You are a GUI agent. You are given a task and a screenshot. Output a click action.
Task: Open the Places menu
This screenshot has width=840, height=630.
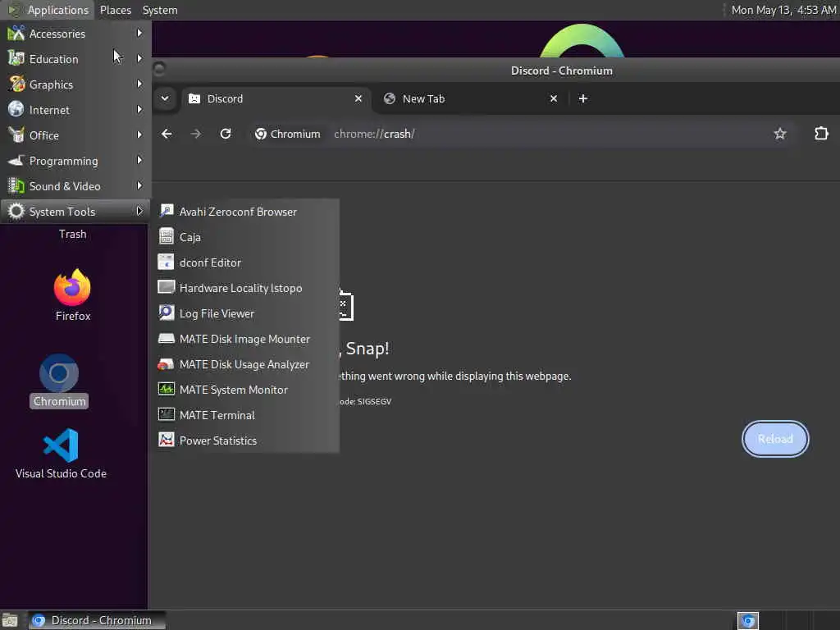tap(115, 10)
